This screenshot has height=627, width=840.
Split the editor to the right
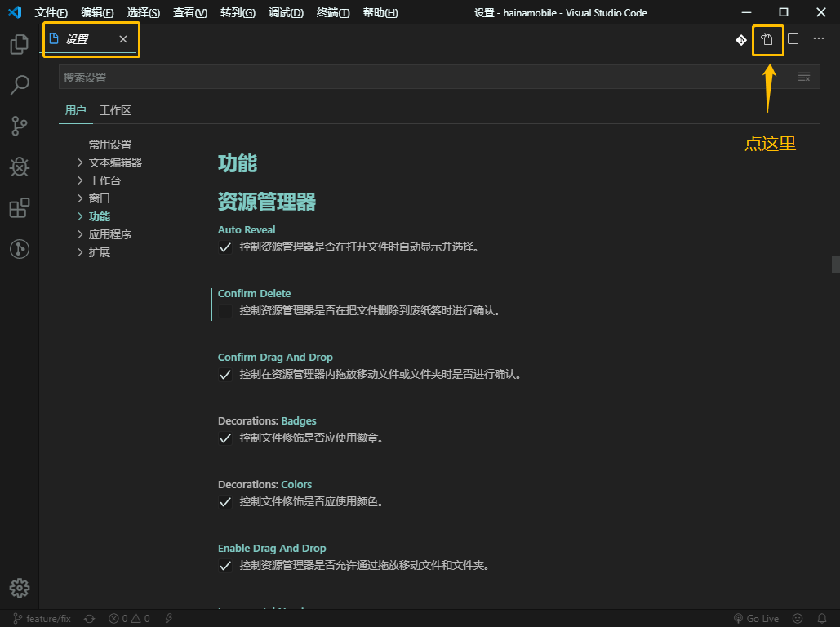(x=793, y=39)
